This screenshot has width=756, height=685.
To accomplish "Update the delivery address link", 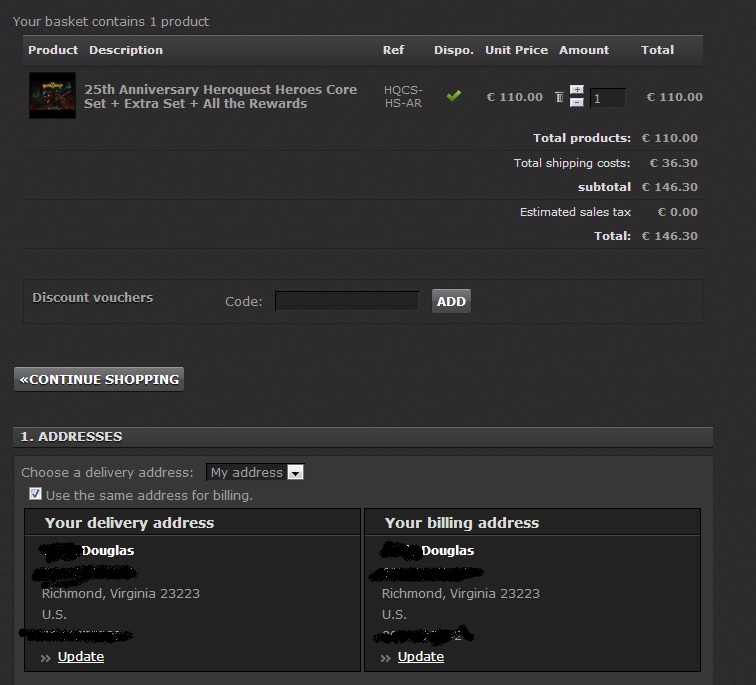I will (81, 657).
